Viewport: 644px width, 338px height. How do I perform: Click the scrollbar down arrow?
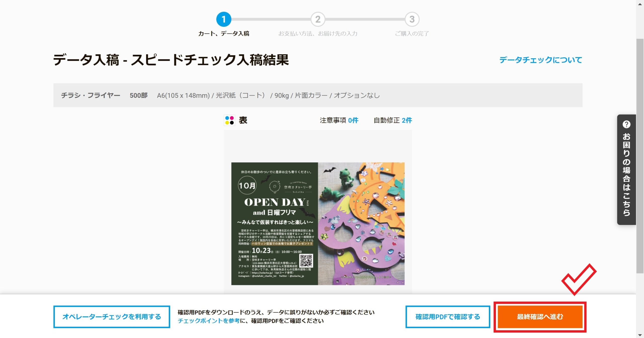pos(640,335)
